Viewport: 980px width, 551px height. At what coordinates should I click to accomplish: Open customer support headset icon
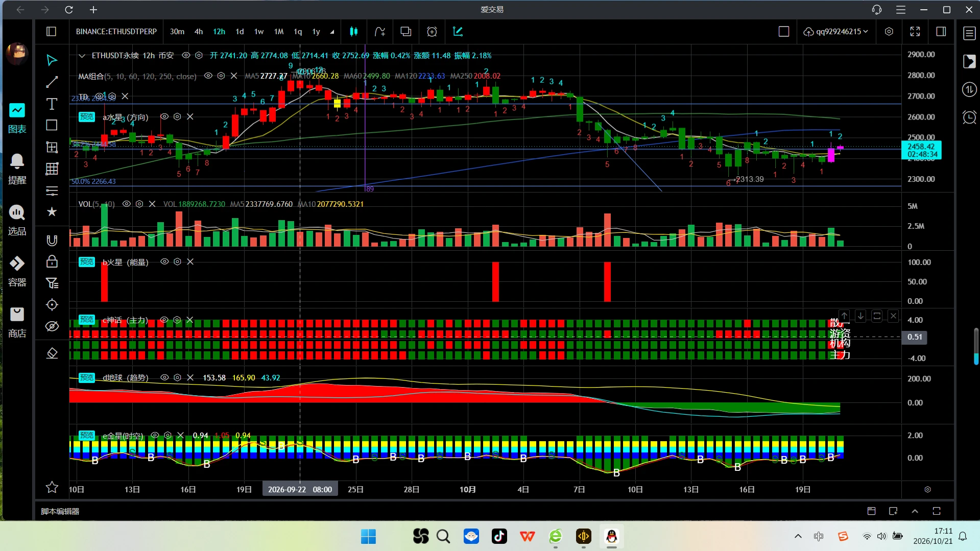(x=877, y=10)
